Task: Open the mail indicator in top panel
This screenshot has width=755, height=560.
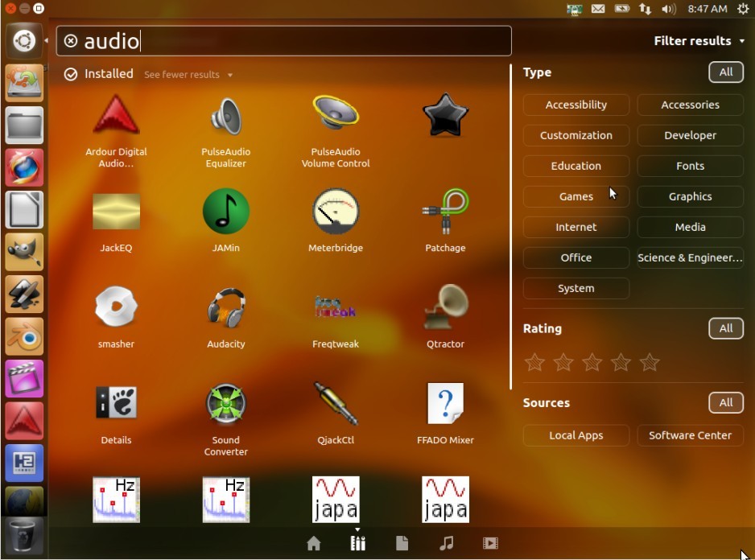Action: [x=598, y=9]
